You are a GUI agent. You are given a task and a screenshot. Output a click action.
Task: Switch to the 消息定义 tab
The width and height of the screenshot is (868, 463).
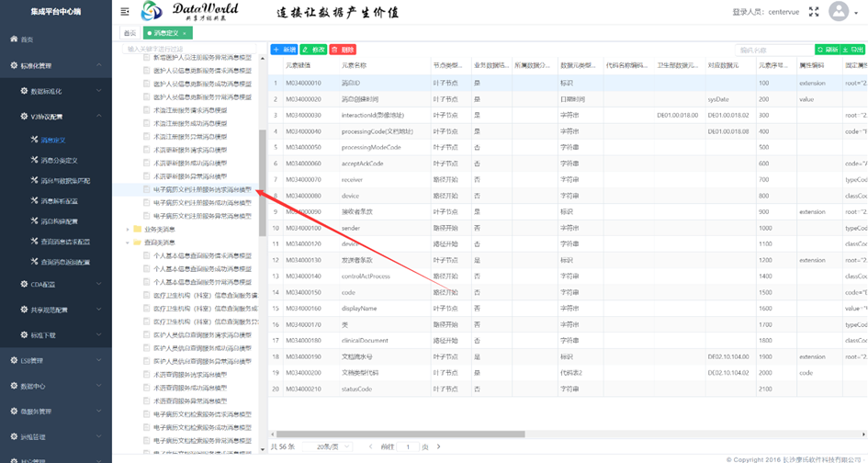[167, 33]
